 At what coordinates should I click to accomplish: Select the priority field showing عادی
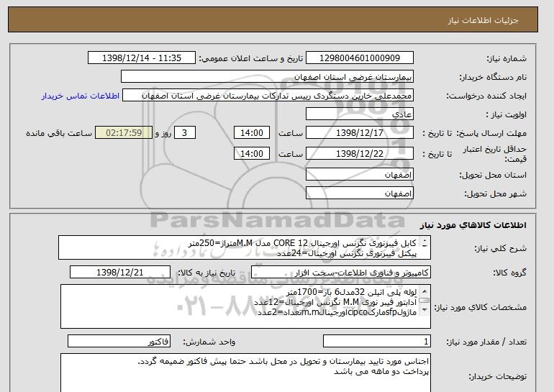click(359, 114)
